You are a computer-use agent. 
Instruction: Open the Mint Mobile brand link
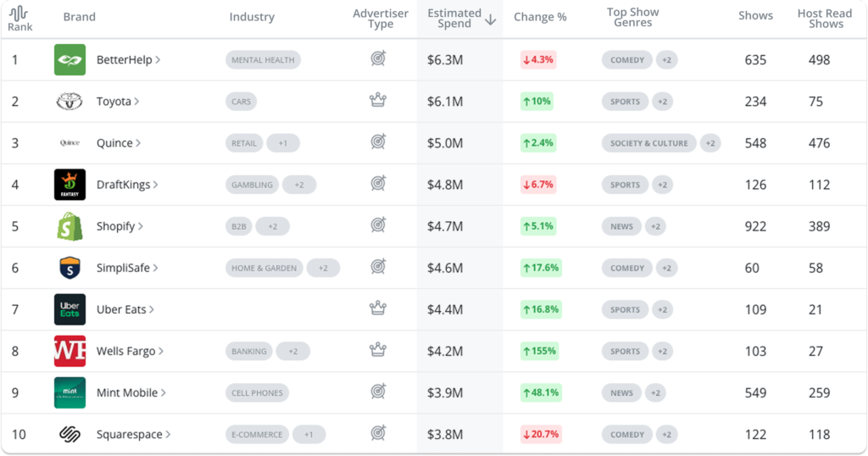pos(131,392)
